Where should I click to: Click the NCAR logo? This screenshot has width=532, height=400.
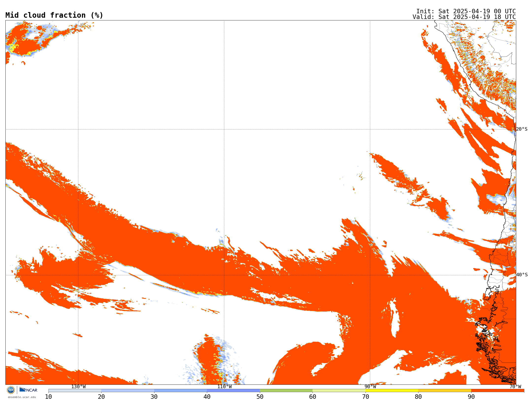pos(28,390)
